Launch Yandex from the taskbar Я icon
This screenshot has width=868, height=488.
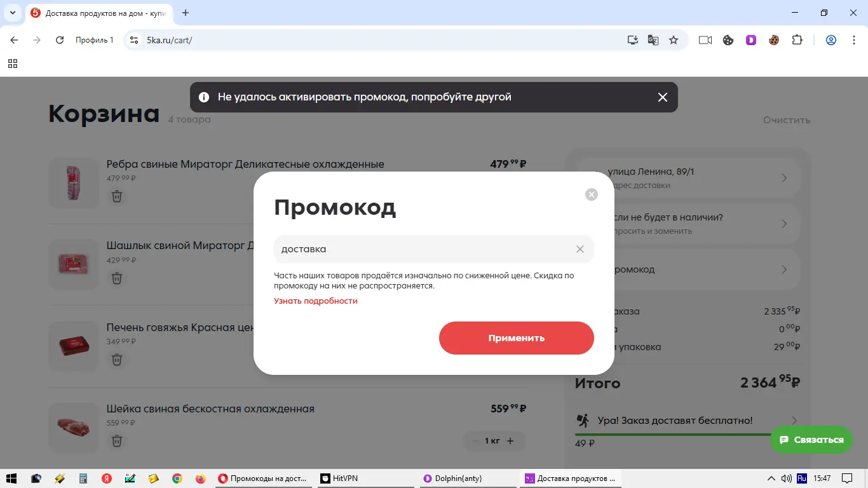tap(107, 478)
